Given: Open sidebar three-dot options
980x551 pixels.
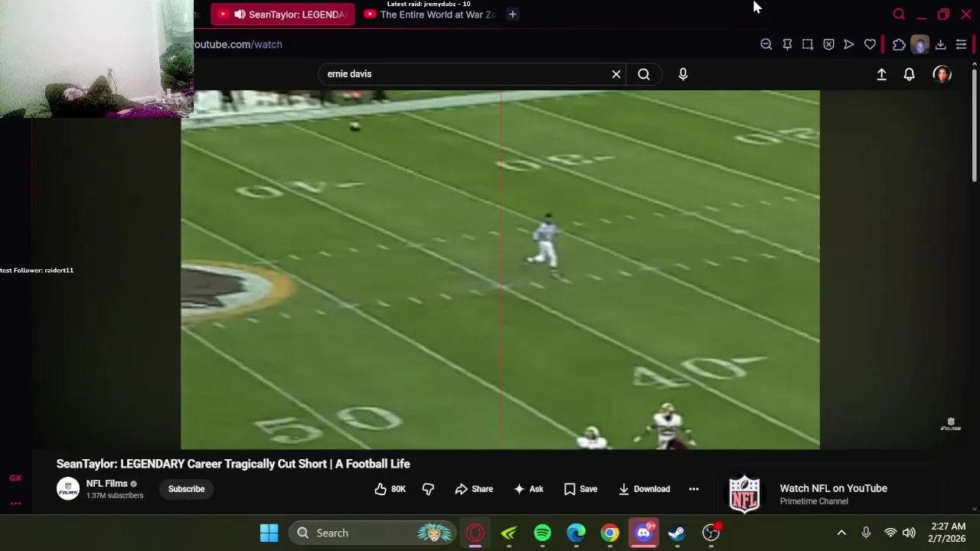Looking at the screenshot, I should 15,504.
